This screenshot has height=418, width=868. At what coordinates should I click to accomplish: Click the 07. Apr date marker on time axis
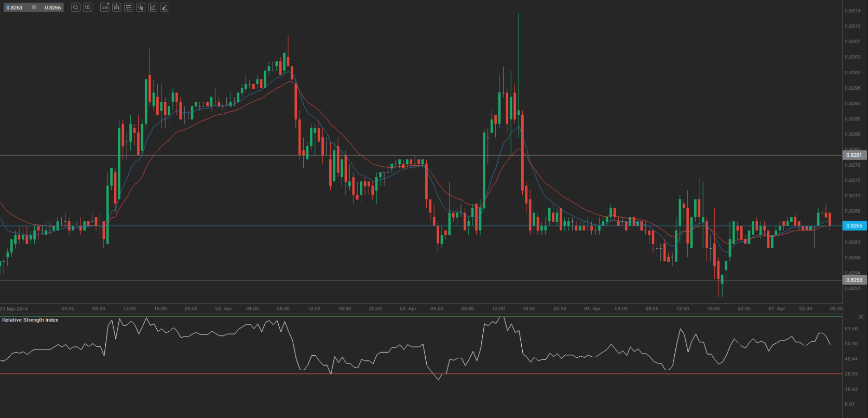pyautogui.click(x=777, y=308)
